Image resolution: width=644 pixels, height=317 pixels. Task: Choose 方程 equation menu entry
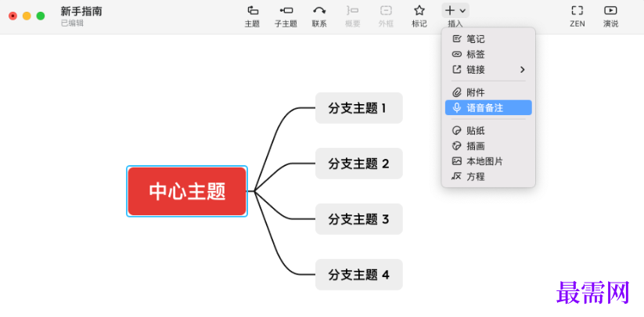[x=488, y=177]
